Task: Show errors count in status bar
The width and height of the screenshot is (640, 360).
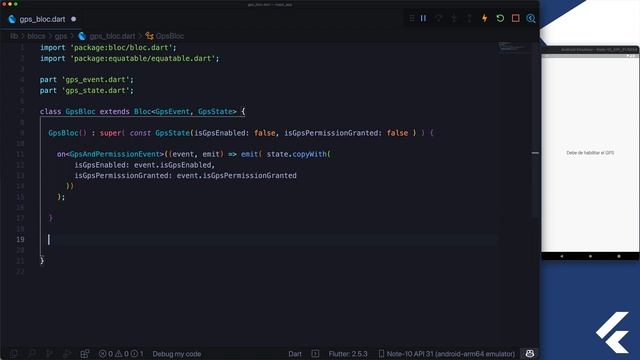Action: click(x=106, y=354)
